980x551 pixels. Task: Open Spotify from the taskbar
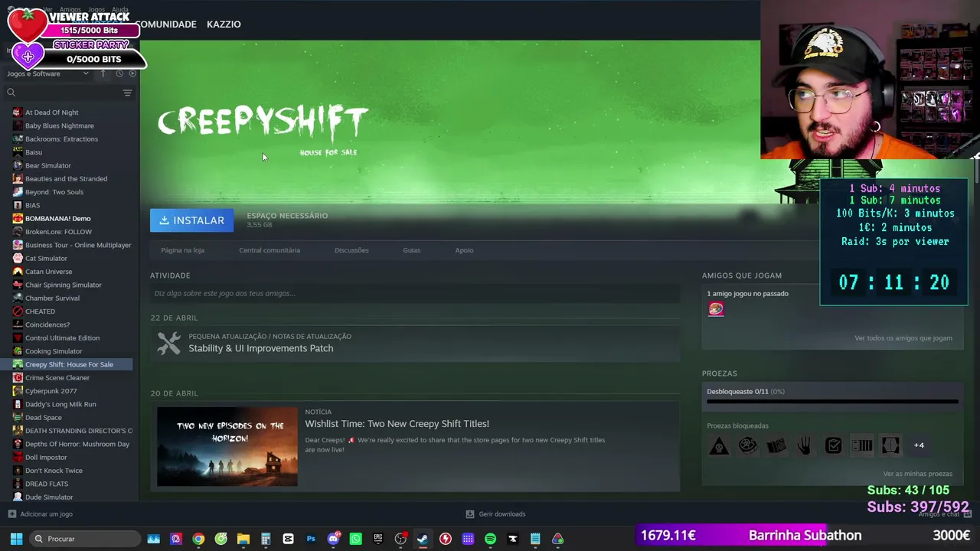[x=490, y=539]
